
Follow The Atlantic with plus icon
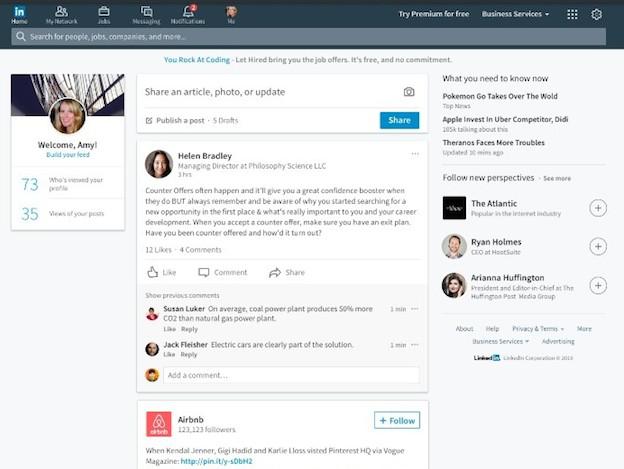pos(598,208)
